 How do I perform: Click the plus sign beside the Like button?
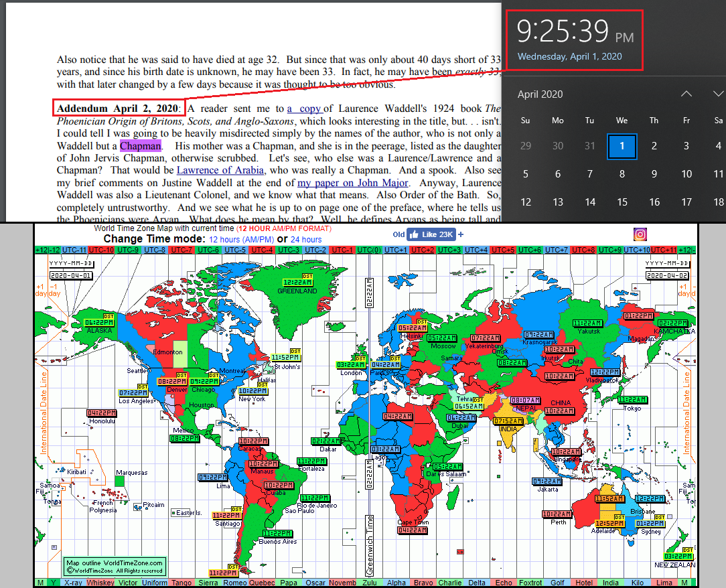[461, 234]
